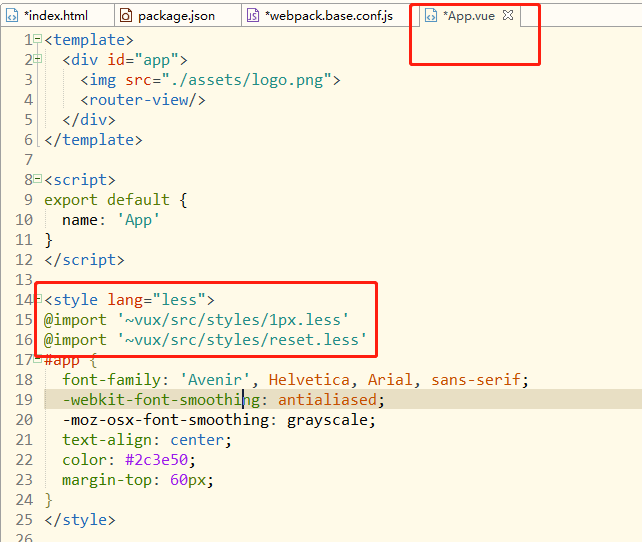Close the App.vue tab
This screenshot has width=642, height=542.
click(508, 15)
